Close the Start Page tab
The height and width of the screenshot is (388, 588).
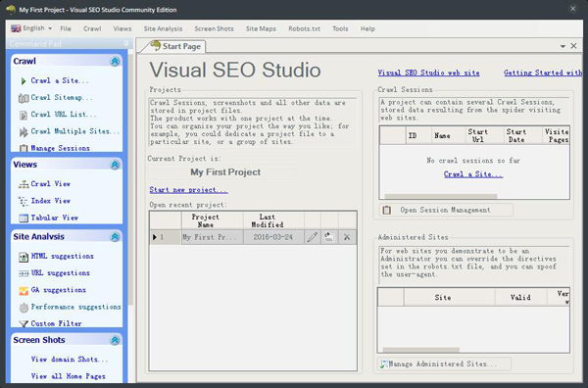[x=573, y=46]
